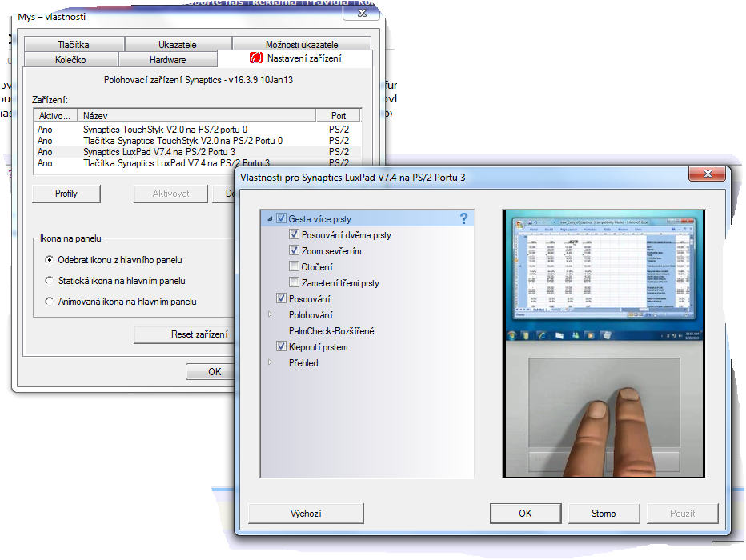Click the blue help question mark icon

tap(464, 218)
